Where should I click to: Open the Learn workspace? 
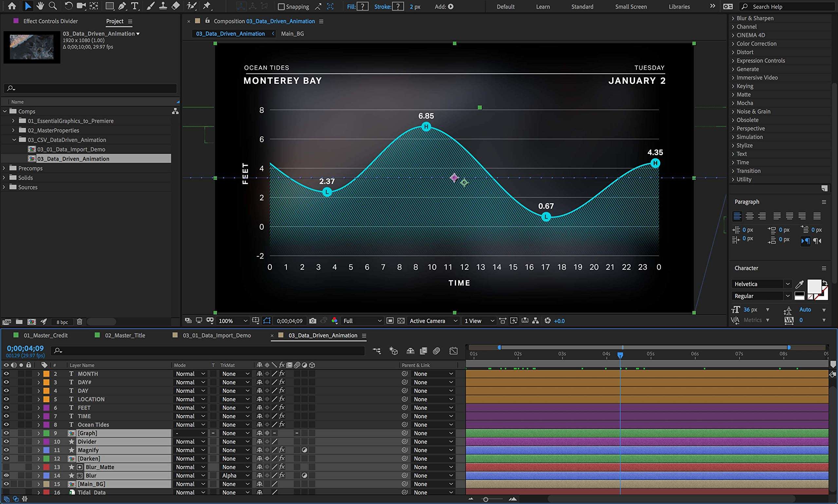click(x=542, y=7)
